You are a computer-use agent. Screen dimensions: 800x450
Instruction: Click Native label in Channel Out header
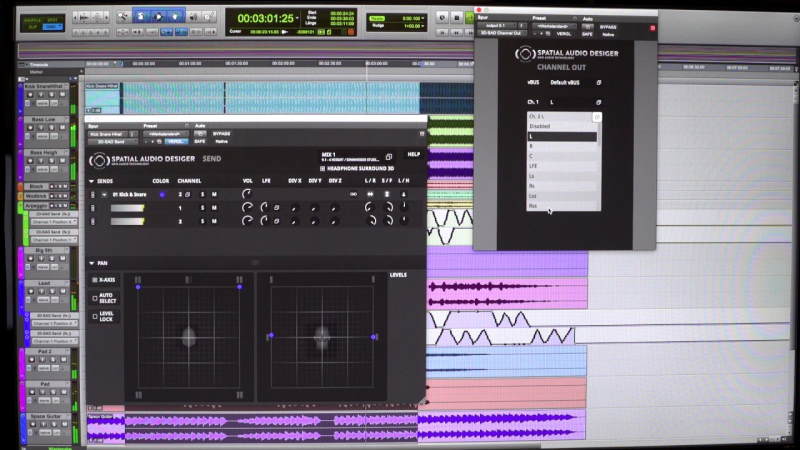608,34
